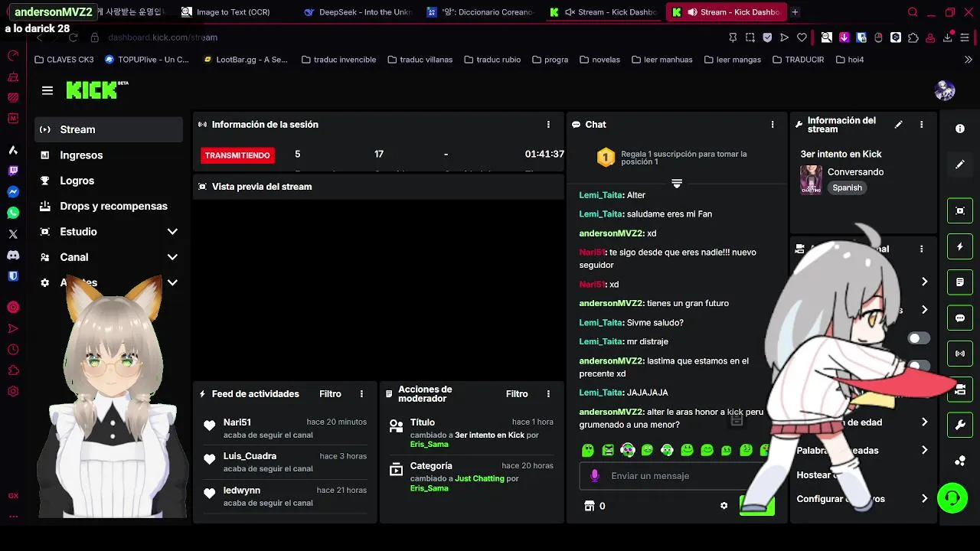Click the chat bubble icon in right toolbar
The height and width of the screenshot is (551, 980).
(x=960, y=318)
